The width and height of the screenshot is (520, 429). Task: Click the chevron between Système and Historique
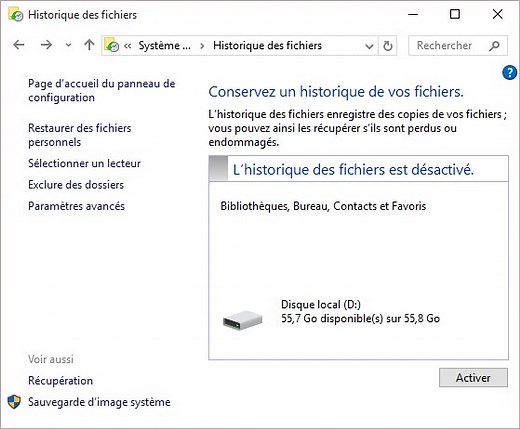click(202, 46)
